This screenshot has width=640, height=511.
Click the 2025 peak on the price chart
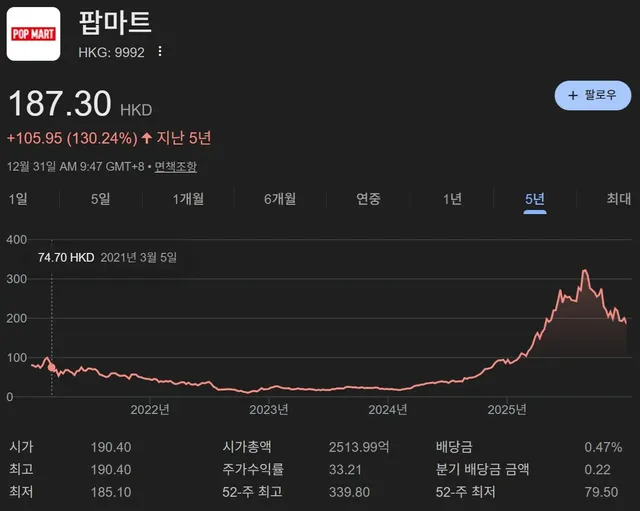584,271
